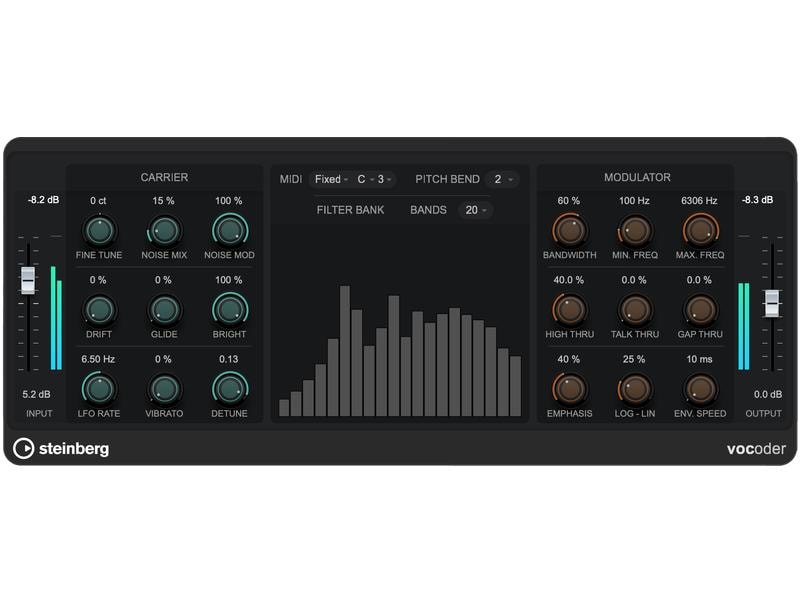Click the 15 % Noise Mix value
The image size is (800, 600).
[x=163, y=201]
